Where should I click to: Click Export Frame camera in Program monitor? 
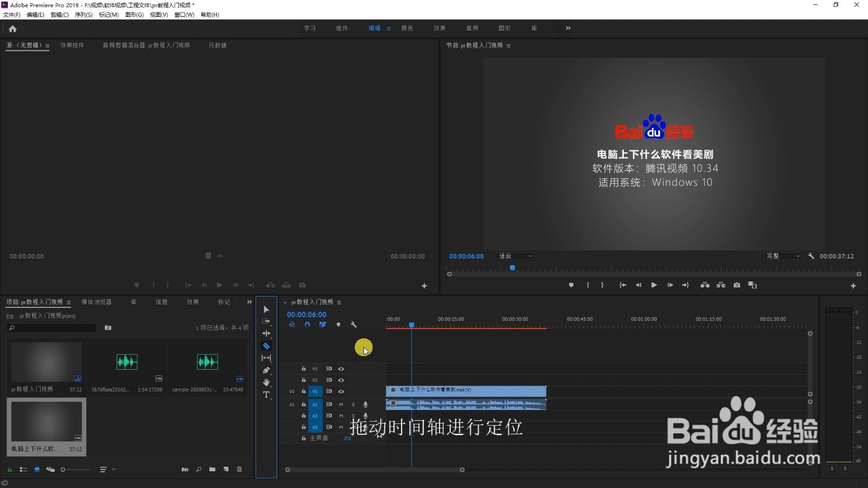click(x=737, y=285)
